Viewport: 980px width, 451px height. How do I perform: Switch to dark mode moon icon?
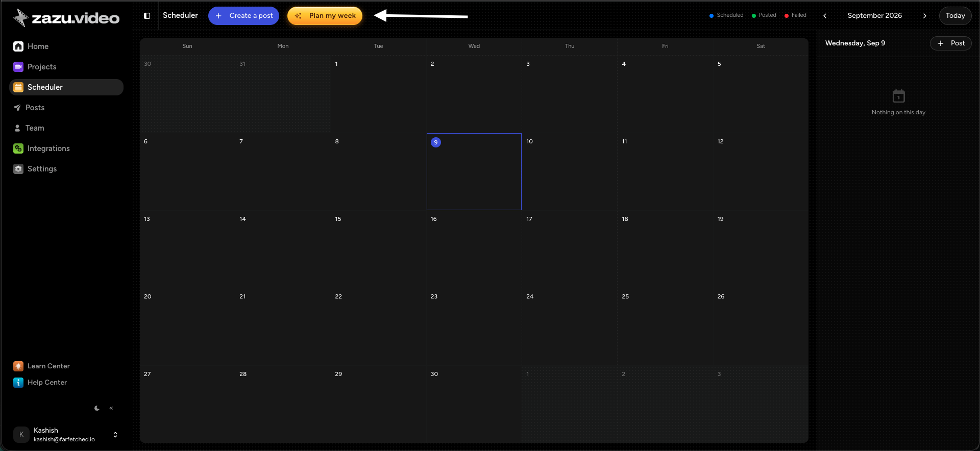(x=97, y=408)
